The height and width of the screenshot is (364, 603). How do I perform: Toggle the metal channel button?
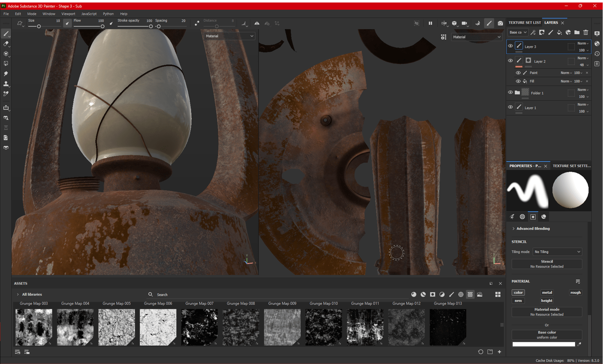click(x=547, y=293)
